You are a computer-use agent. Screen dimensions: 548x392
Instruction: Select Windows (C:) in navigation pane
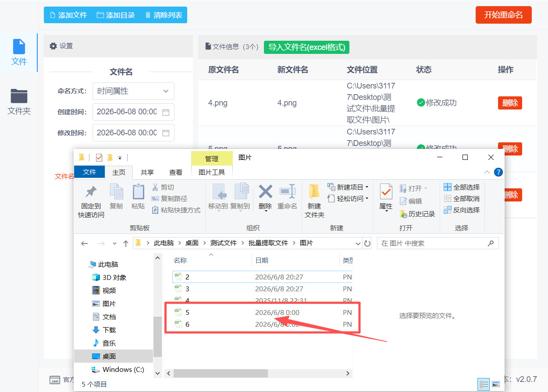118,369
